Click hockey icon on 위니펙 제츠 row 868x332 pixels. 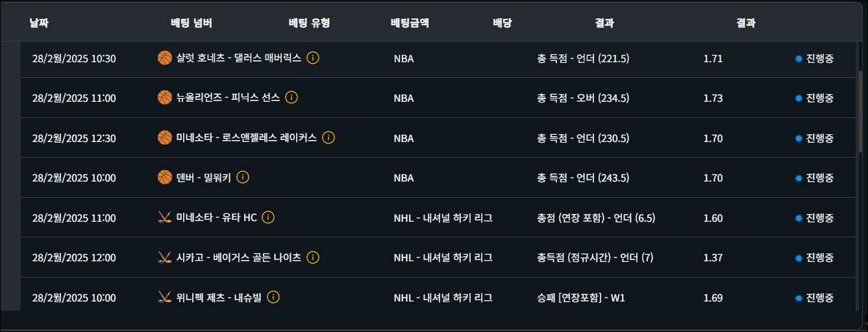point(165,298)
